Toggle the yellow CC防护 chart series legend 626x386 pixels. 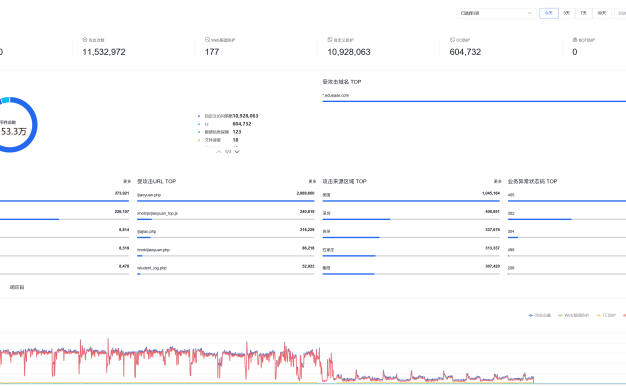point(606,315)
